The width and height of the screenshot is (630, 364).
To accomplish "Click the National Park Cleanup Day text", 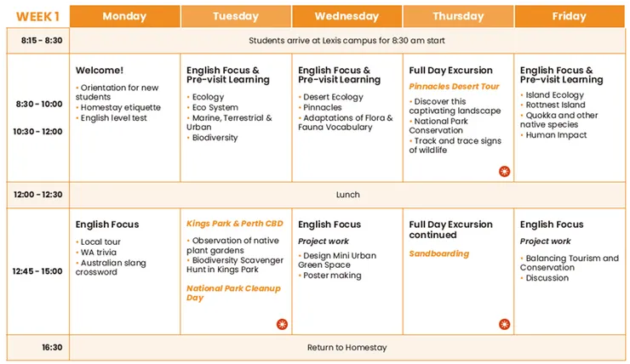I will [233, 293].
